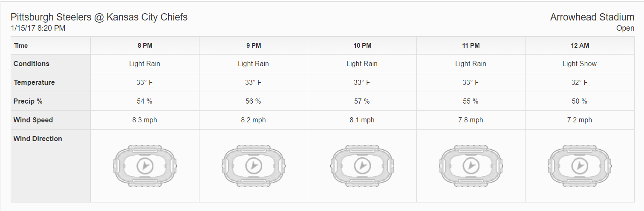Click the Wind Direction row label
This screenshot has width=644, height=211.
(38, 139)
